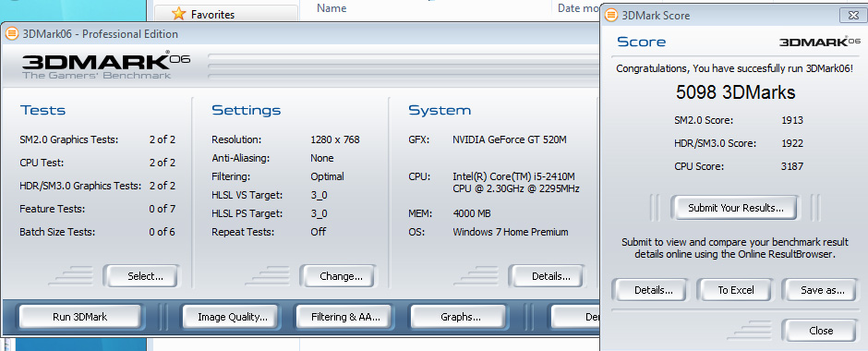Click the 3DMARK06 logo in the Score window
868x351 pixels.
click(x=820, y=42)
